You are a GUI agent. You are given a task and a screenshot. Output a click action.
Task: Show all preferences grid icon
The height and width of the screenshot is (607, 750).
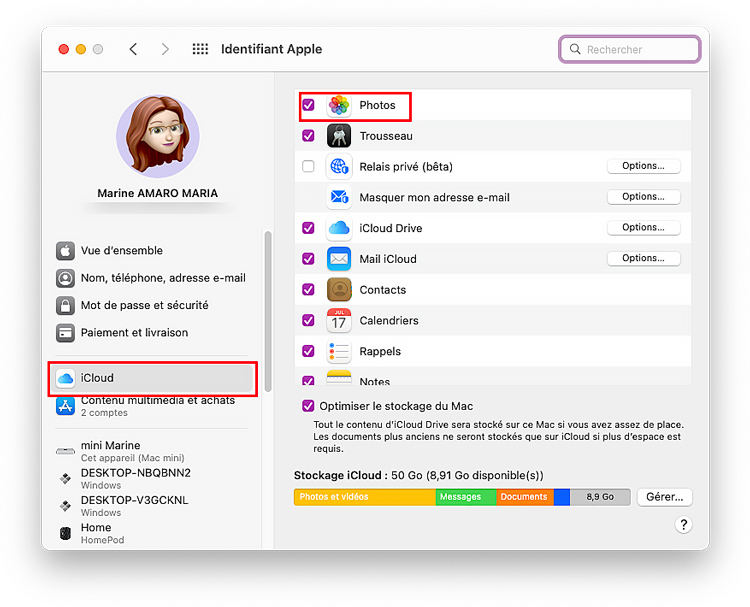coord(200,49)
